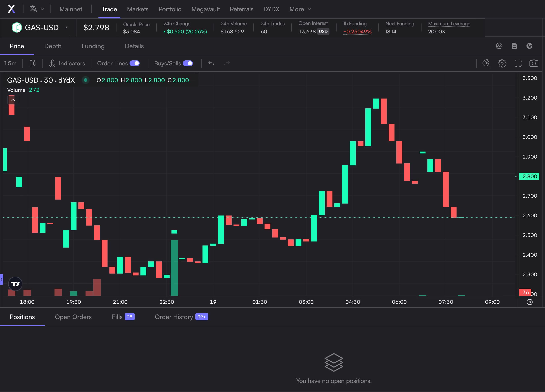
Task: Open the project website globe icon
Action: pyautogui.click(x=529, y=46)
